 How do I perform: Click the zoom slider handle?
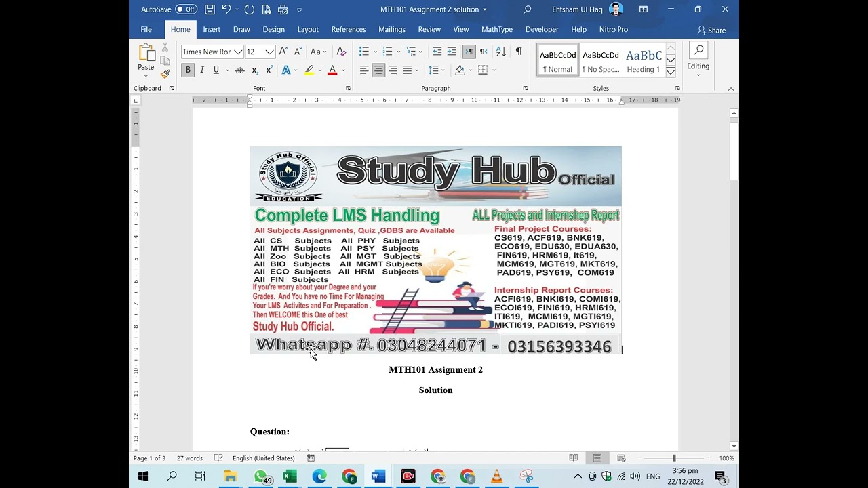674,458
